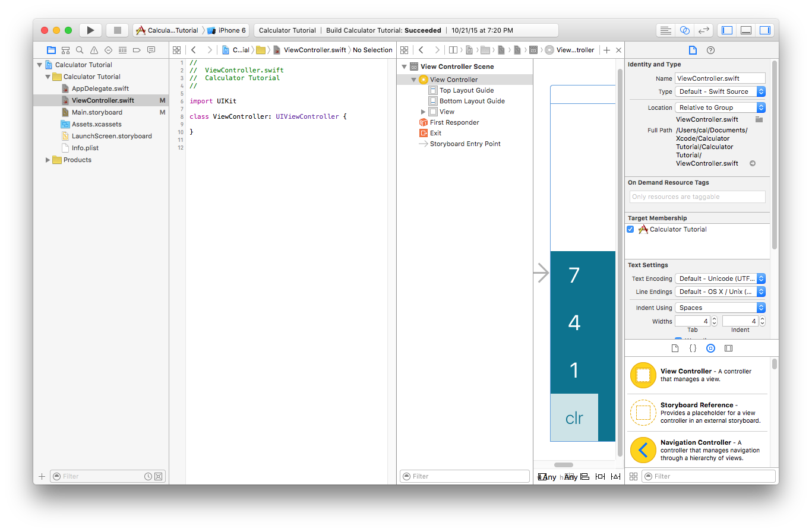
Task: Open AppDelegate.swift in the navigator
Action: [100, 88]
